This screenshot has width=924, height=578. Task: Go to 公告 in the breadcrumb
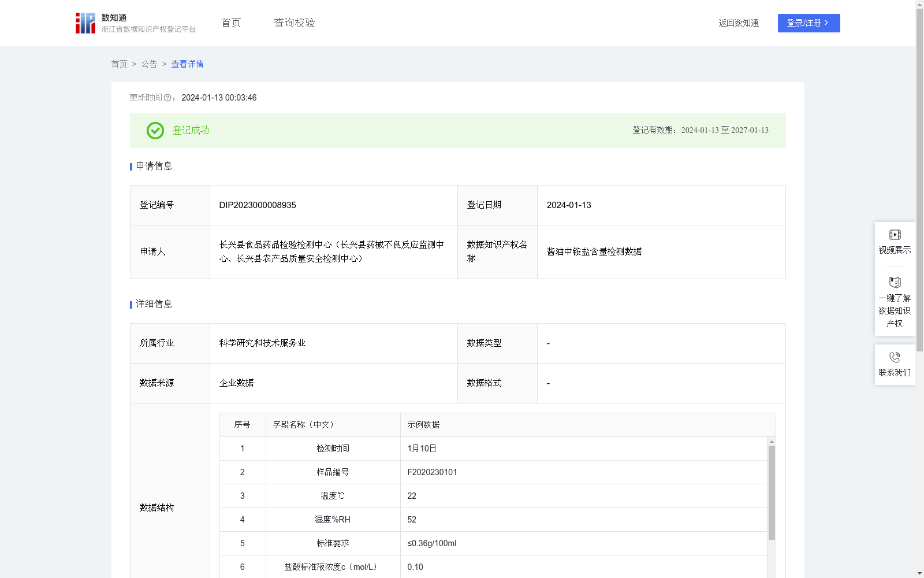pos(149,64)
